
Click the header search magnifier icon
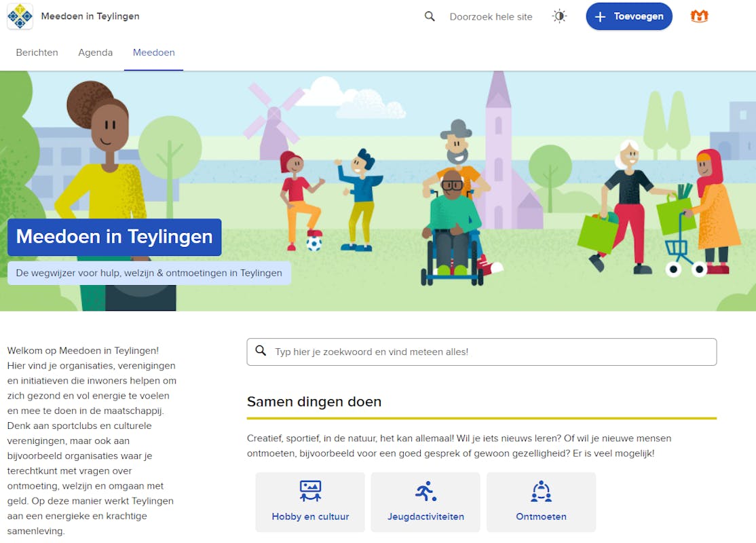click(429, 16)
